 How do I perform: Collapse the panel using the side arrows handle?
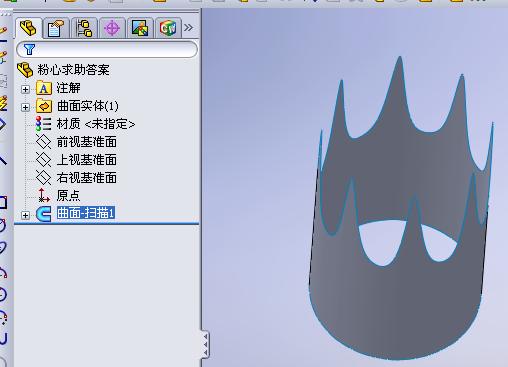205,345
